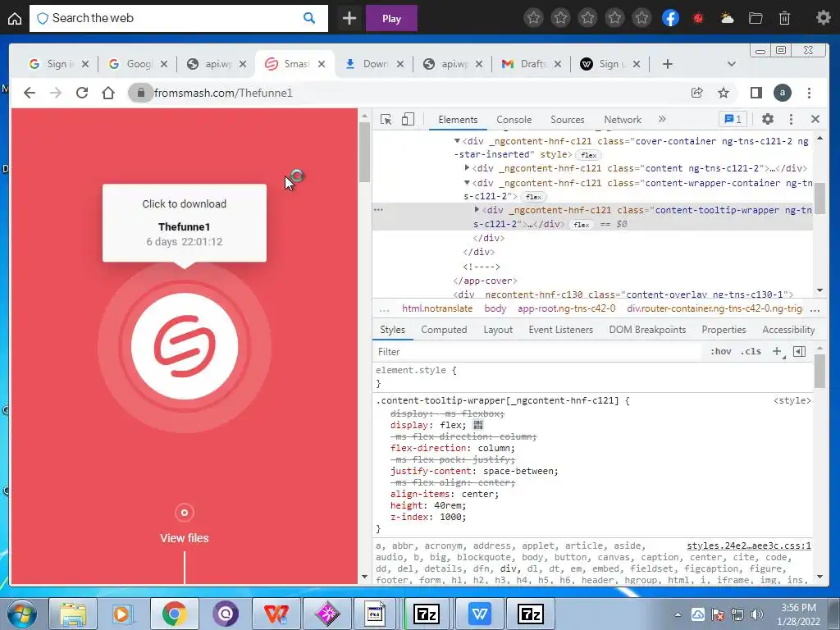Reload the fromsmash page

click(x=82, y=93)
